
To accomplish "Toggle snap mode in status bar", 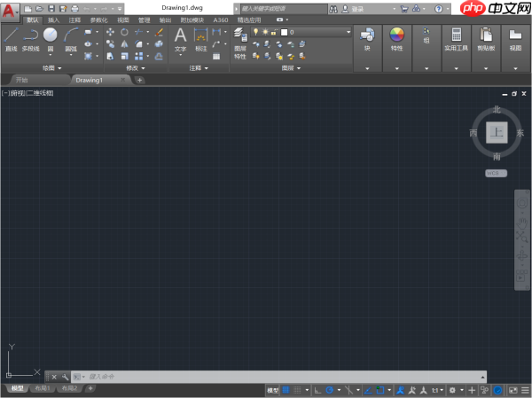I will [x=297, y=390].
